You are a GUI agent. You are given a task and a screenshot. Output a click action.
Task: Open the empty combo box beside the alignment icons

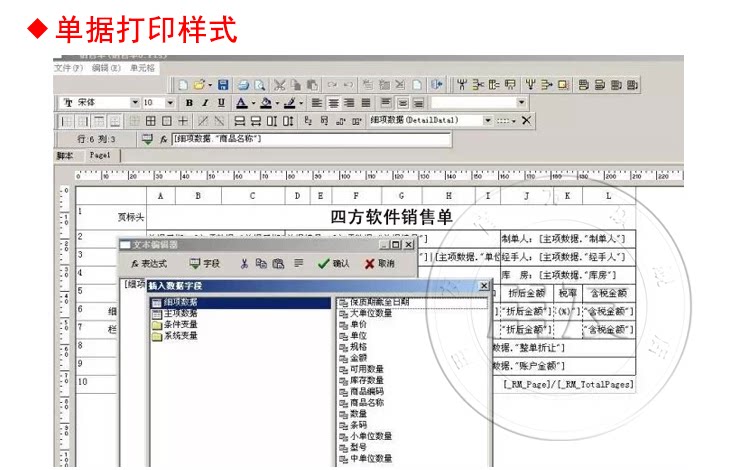(x=521, y=102)
